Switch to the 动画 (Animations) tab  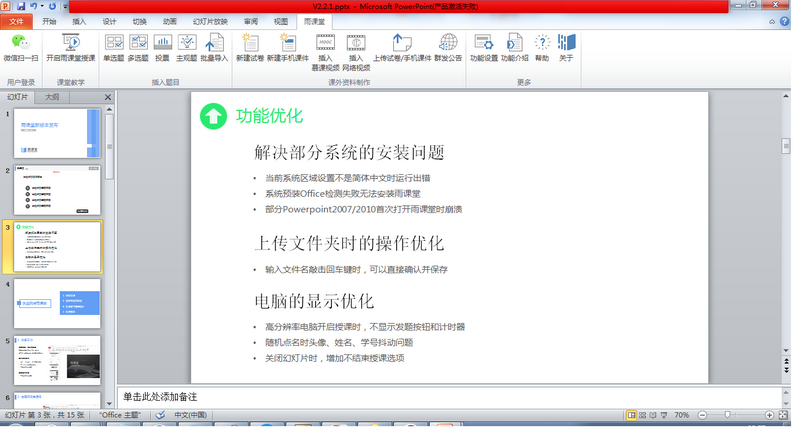(x=169, y=21)
